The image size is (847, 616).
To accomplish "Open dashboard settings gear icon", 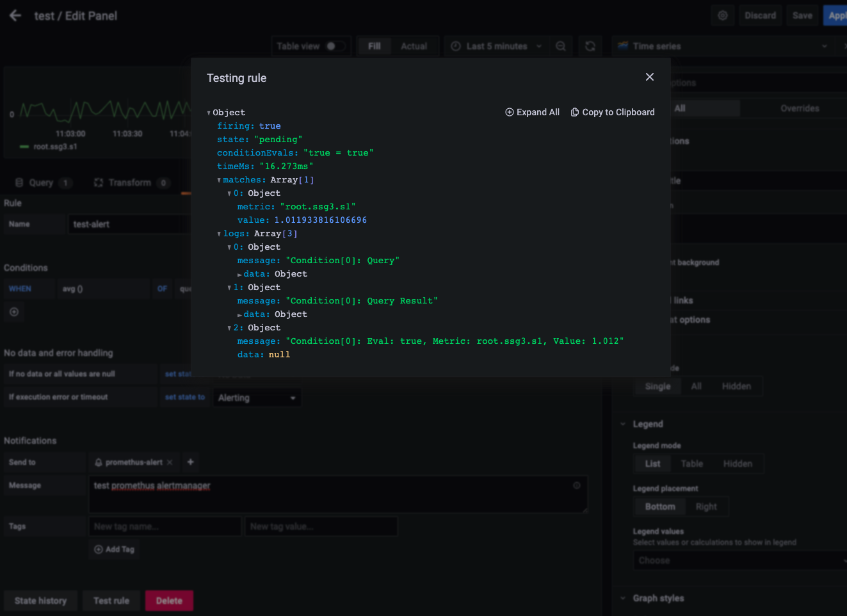I will pyautogui.click(x=723, y=15).
